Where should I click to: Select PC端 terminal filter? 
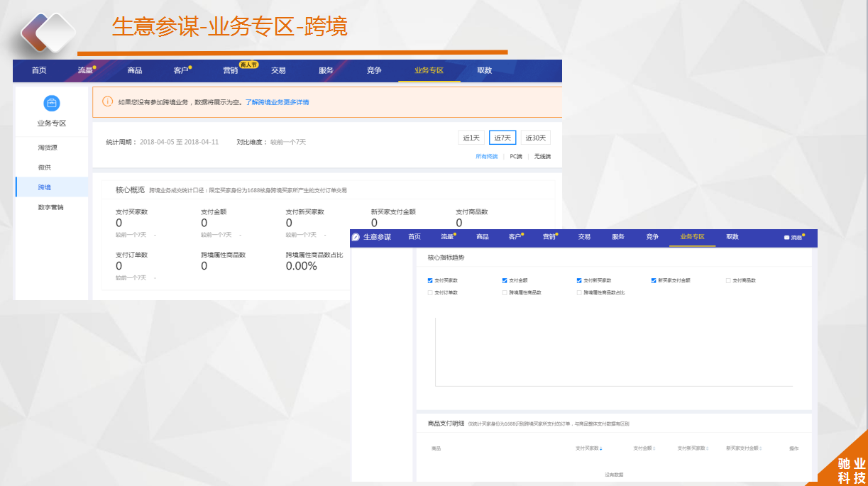(516, 156)
